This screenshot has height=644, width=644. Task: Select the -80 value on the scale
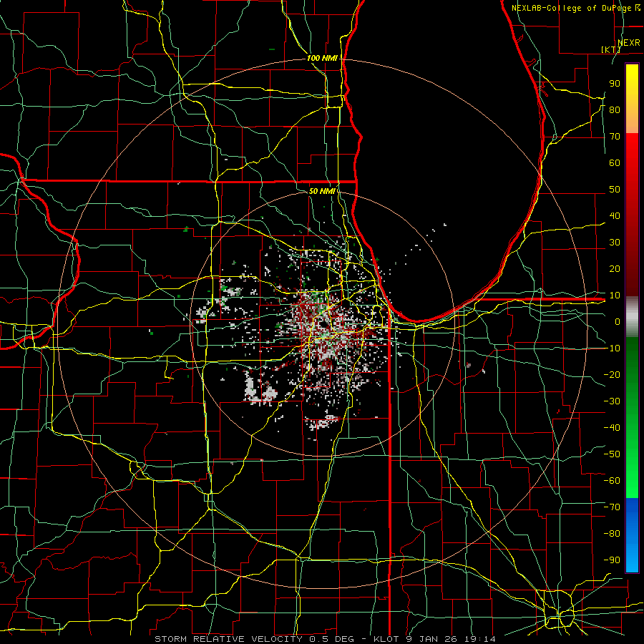612,534
